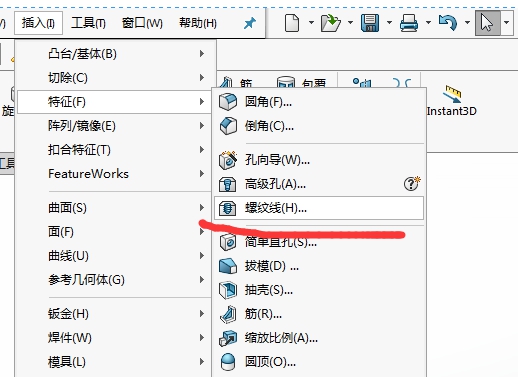Click the Undo arrow icon

coord(448,23)
